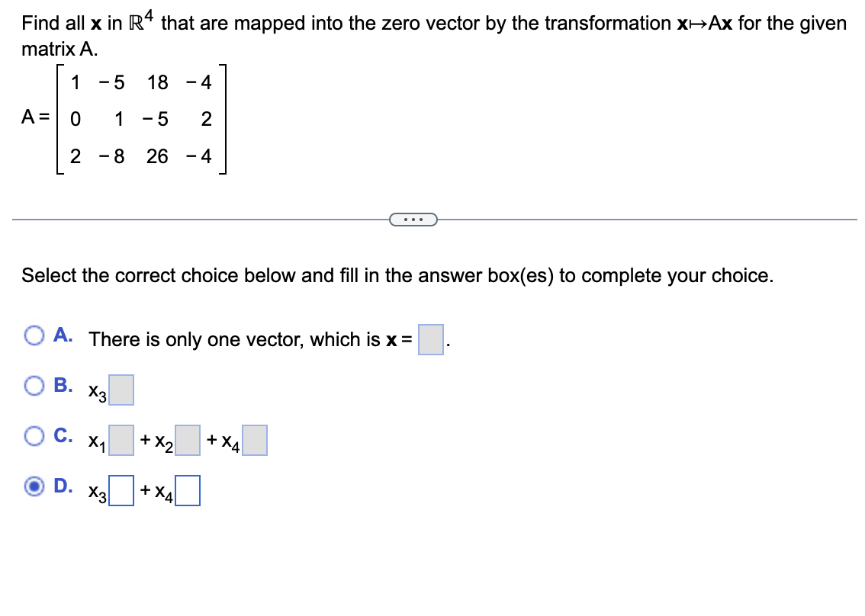Select the already-chosen radio button for choice D
Screen dimensions: 865x616
[x=34, y=488]
